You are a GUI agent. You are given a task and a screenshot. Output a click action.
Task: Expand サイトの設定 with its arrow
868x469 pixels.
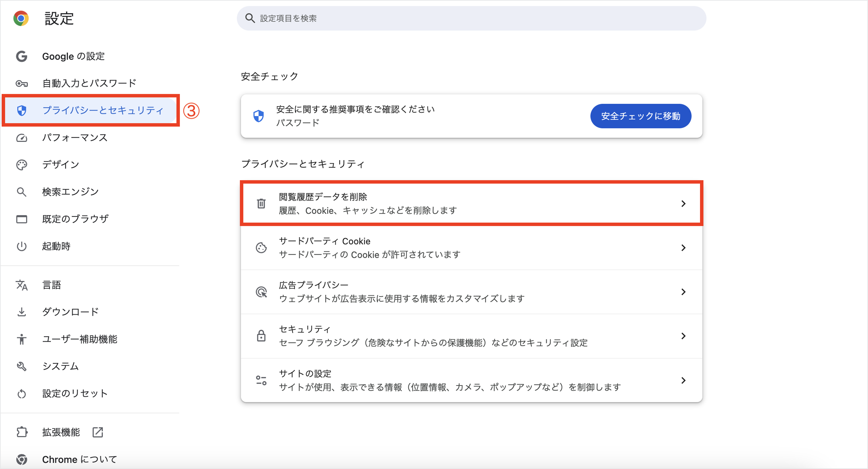(x=684, y=380)
